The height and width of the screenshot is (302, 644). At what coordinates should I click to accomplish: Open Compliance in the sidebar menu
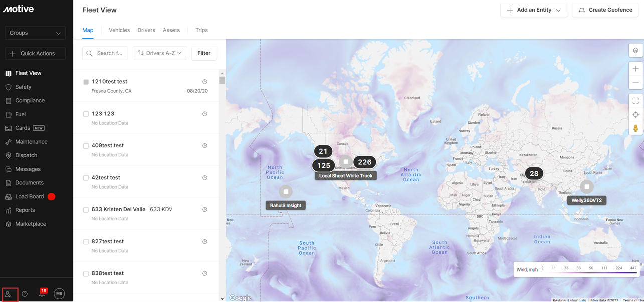(30, 101)
